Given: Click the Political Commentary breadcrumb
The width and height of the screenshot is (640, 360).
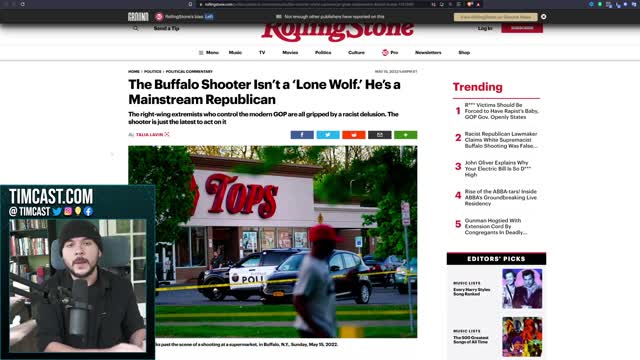Looking at the screenshot, I should (x=189, y=71).
